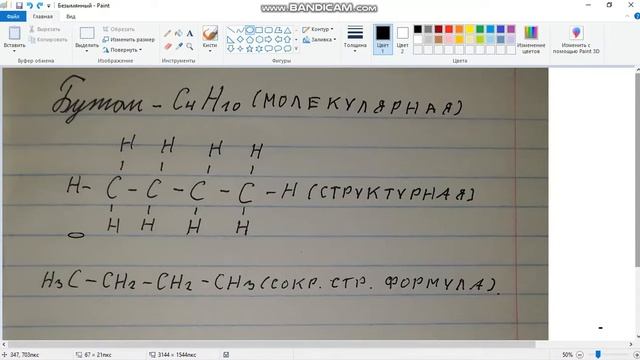The width and height of the screenshot is (640, 360).
Task: Click the zoom slider handle
Action: (x=598, y=354)
